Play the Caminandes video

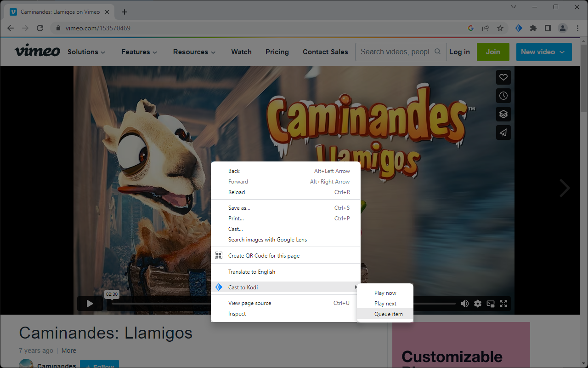coord(90,304)
